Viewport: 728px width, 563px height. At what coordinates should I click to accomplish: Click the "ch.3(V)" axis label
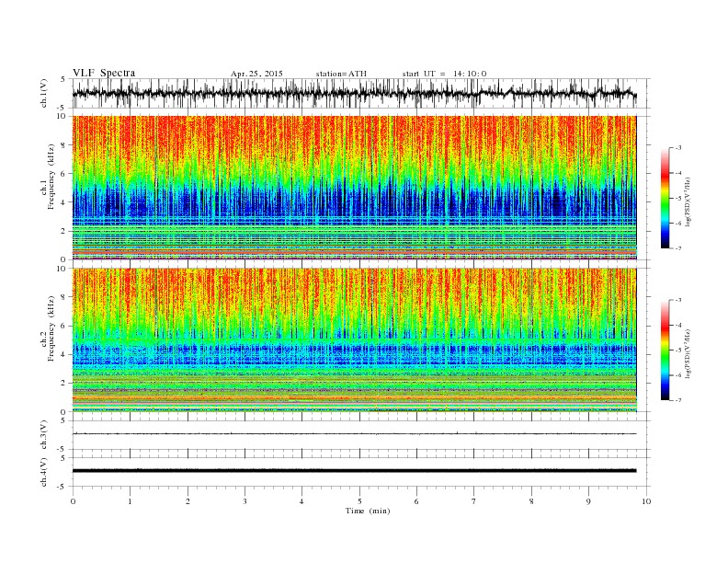click(x=44, y=435)
